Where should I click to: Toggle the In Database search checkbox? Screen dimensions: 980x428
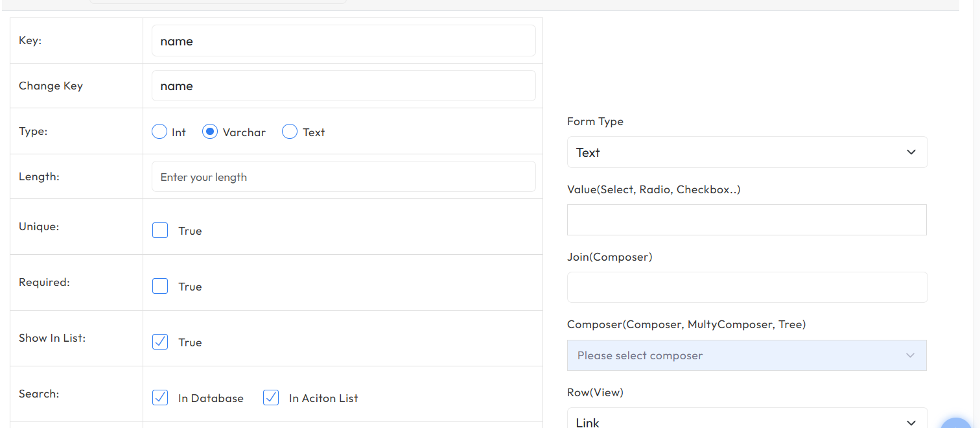point(160,398)
